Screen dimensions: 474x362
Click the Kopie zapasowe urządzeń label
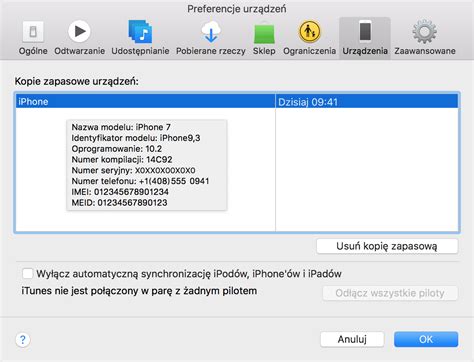76,81
